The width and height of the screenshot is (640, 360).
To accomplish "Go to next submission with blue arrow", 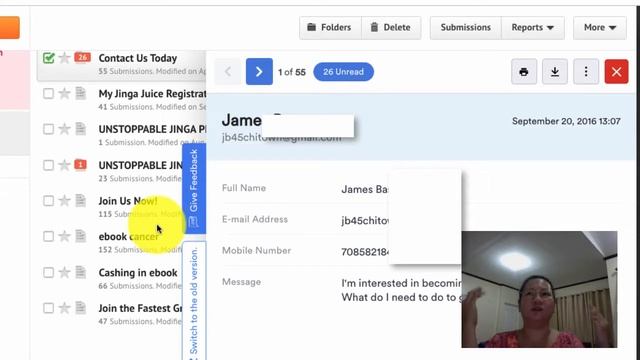I will click(x=259, y=72).
